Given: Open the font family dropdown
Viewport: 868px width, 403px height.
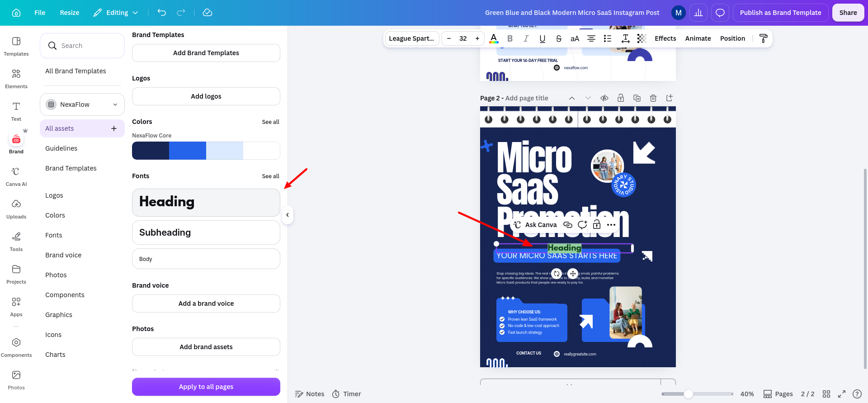Looking at the screenshot, I should click(x=411, y=38).
